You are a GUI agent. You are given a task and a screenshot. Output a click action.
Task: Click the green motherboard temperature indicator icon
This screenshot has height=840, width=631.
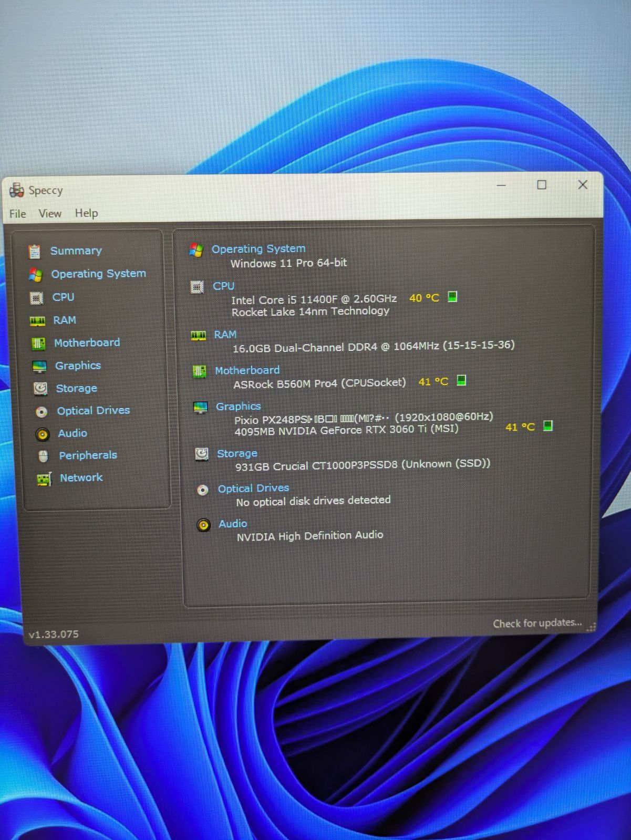tap(461, 380)
